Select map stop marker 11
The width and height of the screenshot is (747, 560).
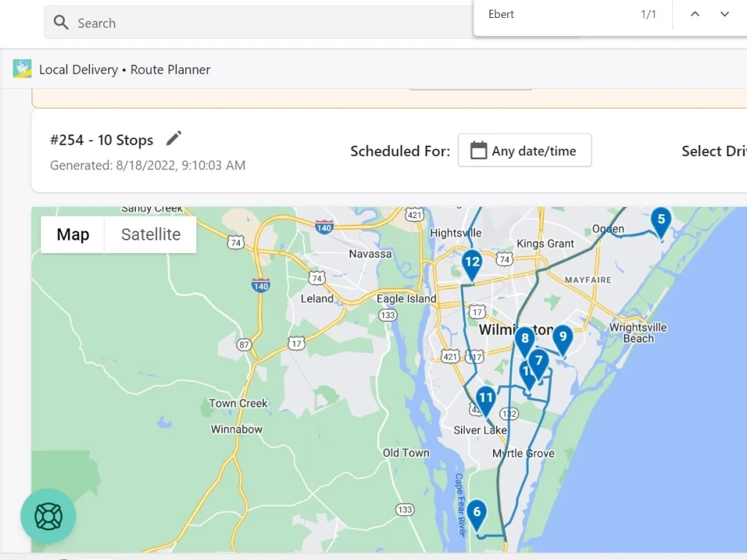pos(486,400)
